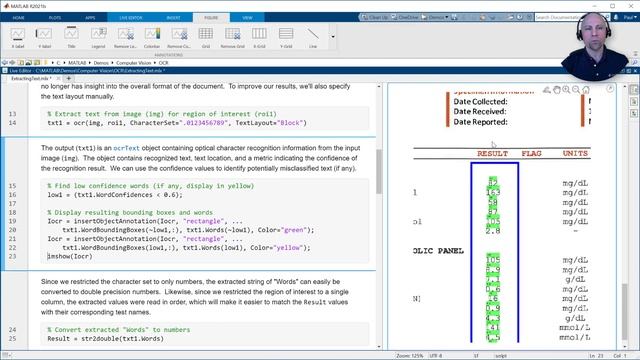640x360 pixels.
Task: Click the hide code layout icon
Action: pos(634,114)
